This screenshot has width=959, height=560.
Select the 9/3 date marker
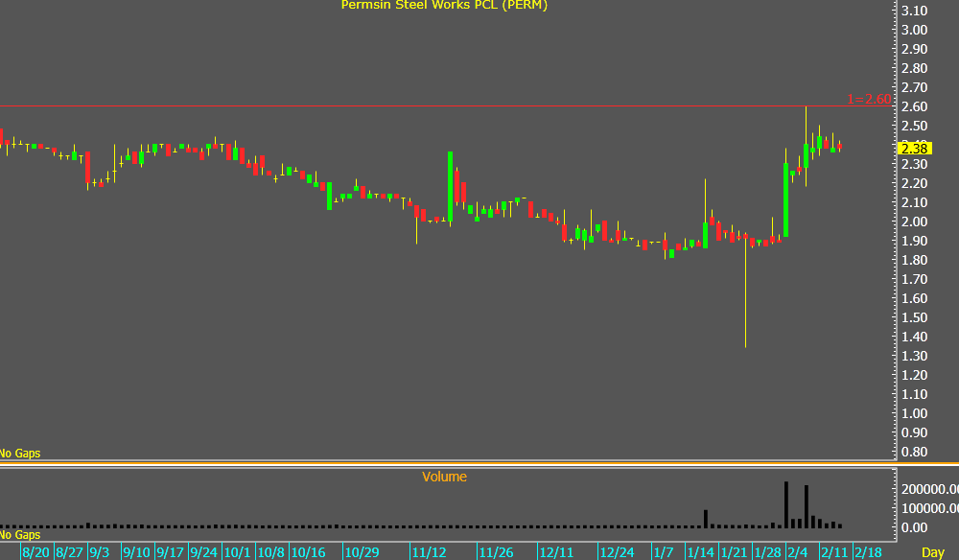click(99, 552)
